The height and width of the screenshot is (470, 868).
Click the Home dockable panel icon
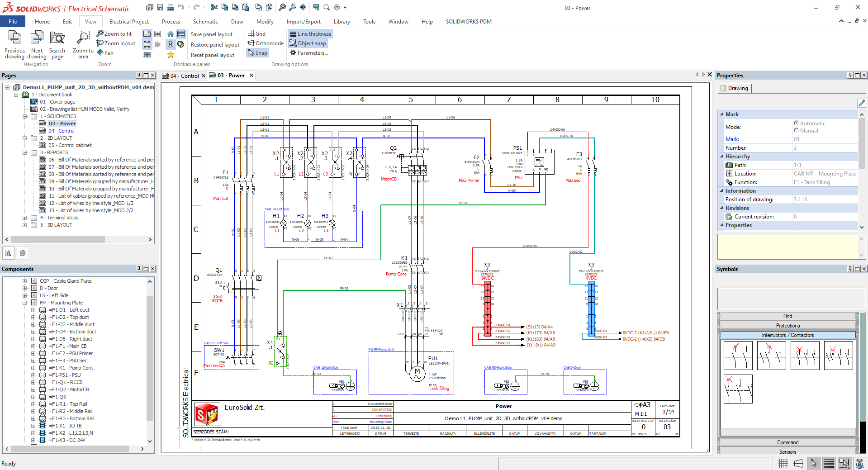(x=170, y=34)
